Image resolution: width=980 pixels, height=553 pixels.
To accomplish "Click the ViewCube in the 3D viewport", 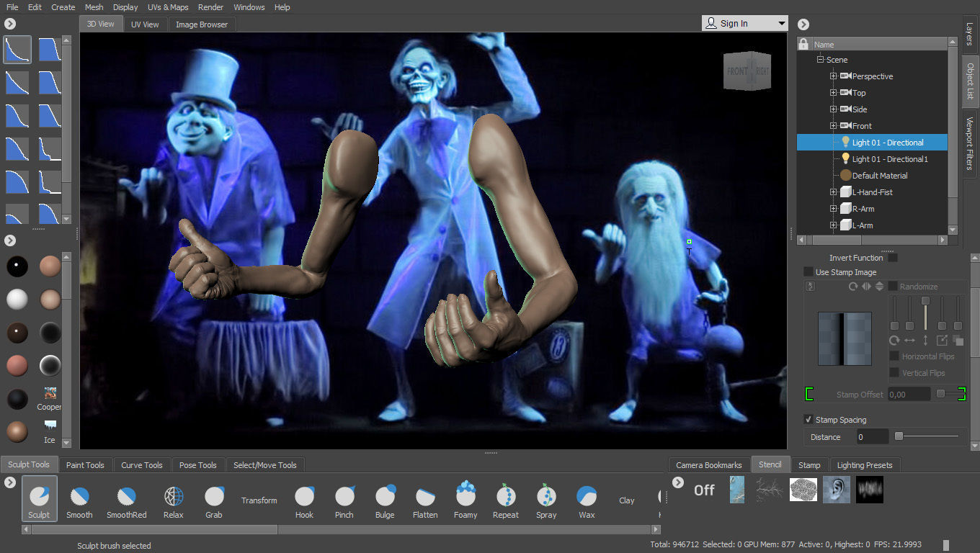I will (x=748, y=71).
